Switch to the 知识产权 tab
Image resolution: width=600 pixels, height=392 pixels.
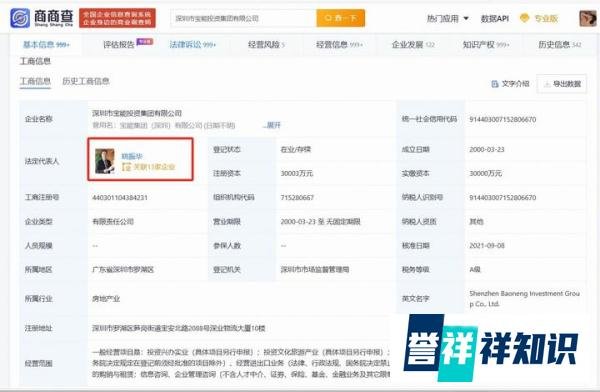pos(486,45)
